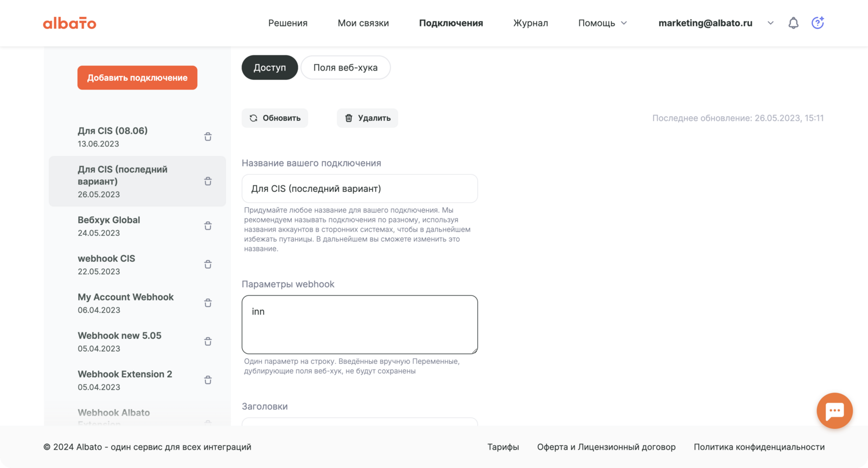Expand the 'Помощь' dropdown menu
Screen dimensions: 868x468
pyautogui.click(x=602, y=23)
